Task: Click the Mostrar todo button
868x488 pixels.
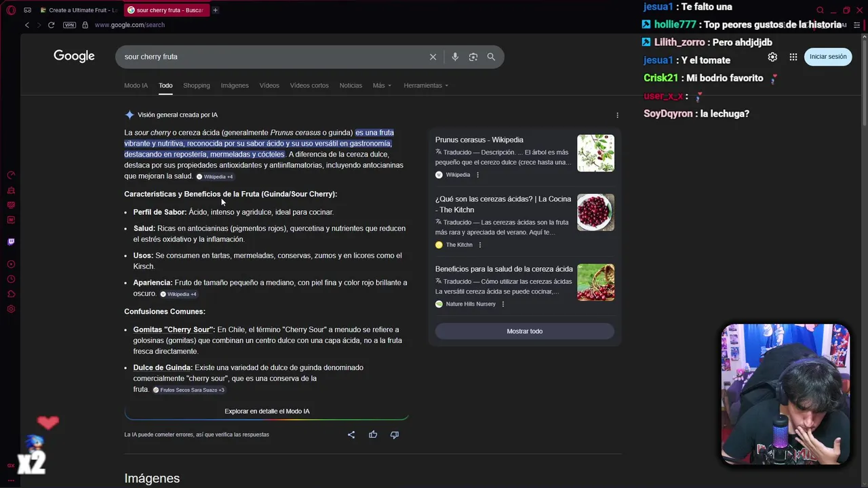Action: 524,331
